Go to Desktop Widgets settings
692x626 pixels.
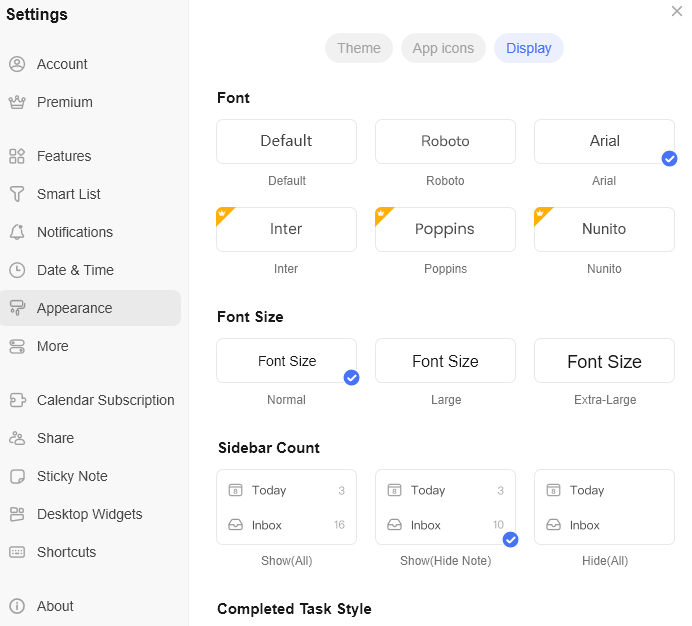pyautogui.click(x=90, y=514)
